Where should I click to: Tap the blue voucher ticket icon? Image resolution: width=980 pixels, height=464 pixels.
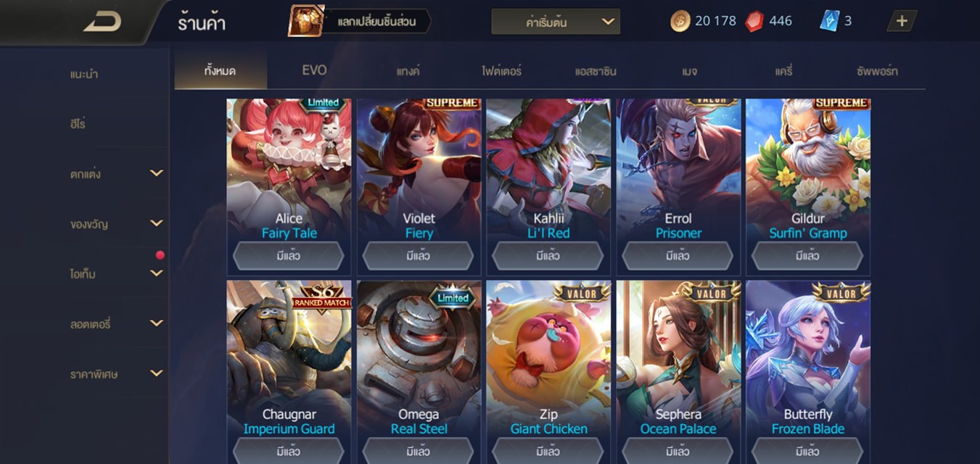click(829, 21)
